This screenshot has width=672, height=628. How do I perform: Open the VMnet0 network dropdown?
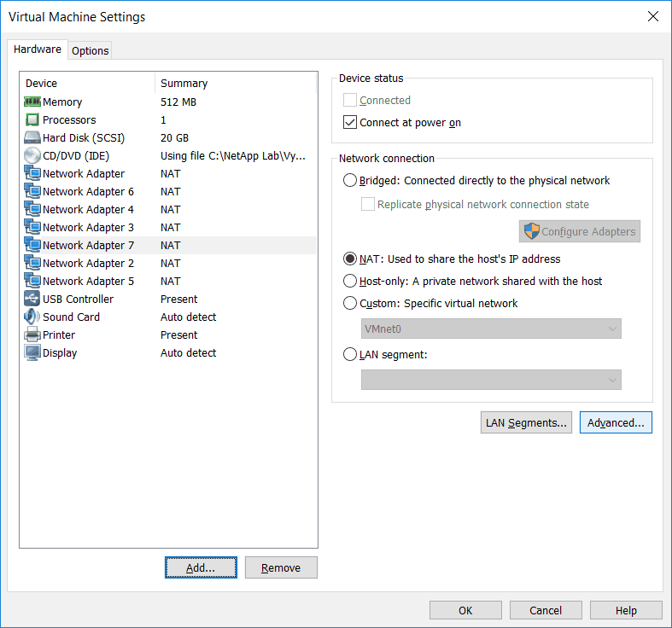click(491, 329)
